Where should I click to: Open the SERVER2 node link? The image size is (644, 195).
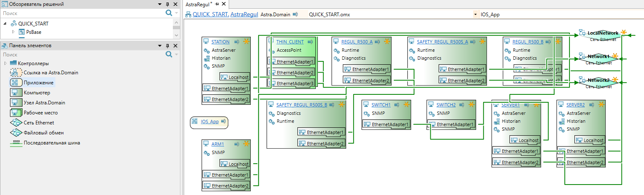coord(576,105)
